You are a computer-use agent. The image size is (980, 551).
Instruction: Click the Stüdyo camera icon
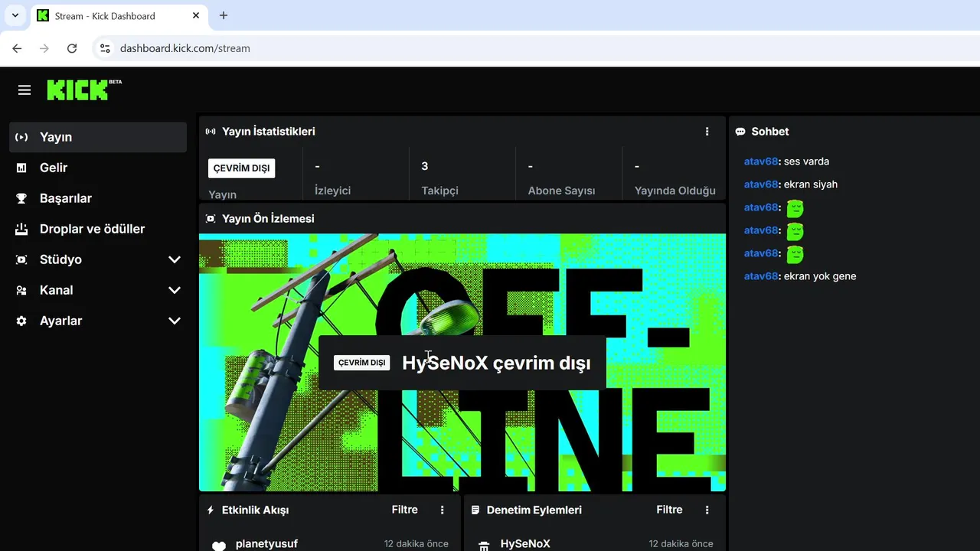(21, 259)
